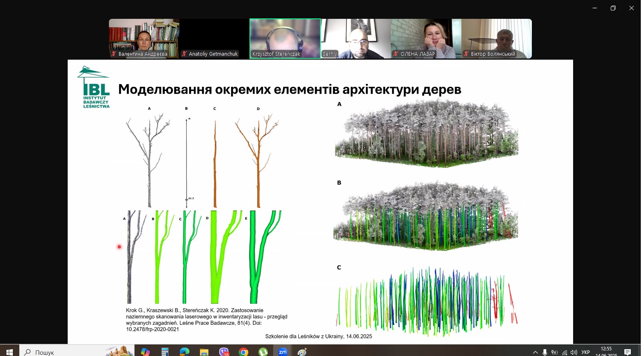Open the volume control in tray

click(574, 352)
